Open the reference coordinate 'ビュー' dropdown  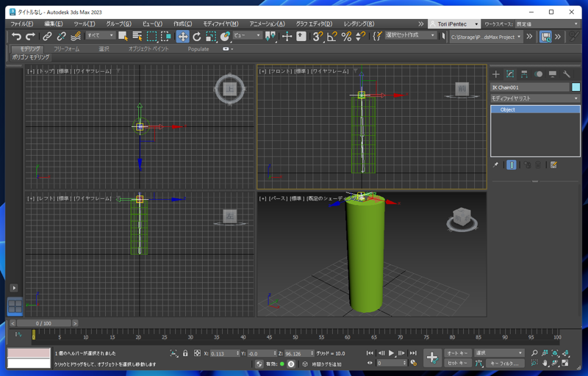tap(247, 35)
